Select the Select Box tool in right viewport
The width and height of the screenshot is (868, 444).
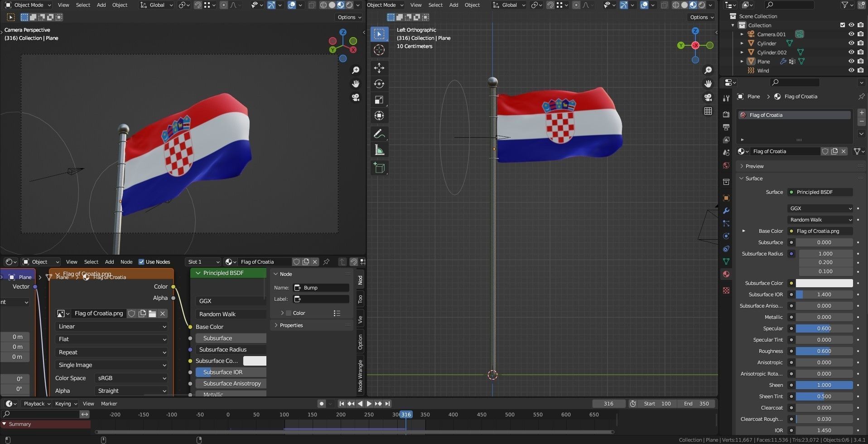tap(379, 34)
